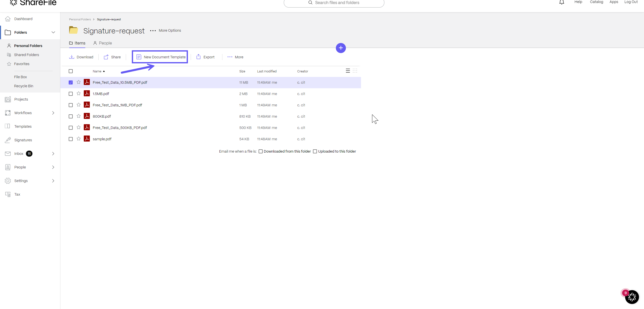The image size is (644, 309).
Task: Click the New Document Template icon
Action: [x=139, y=57]
